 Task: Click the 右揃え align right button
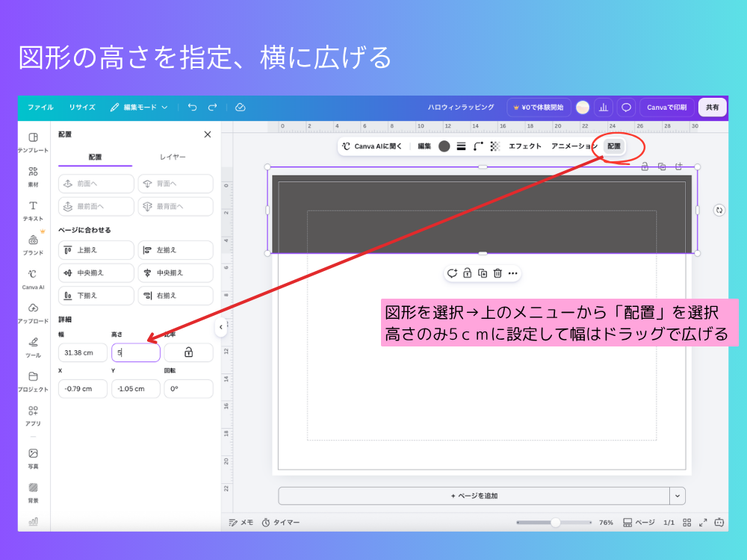point(176,296)
